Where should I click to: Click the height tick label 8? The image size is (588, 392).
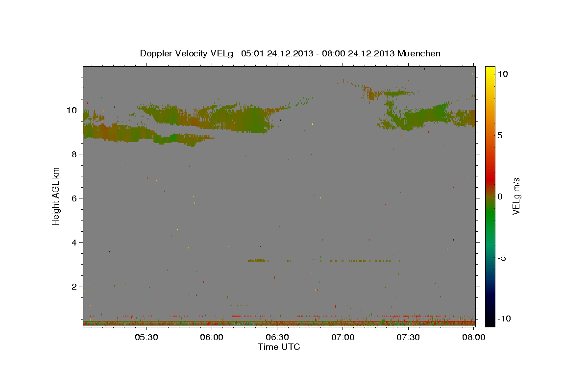pos(75,154)
